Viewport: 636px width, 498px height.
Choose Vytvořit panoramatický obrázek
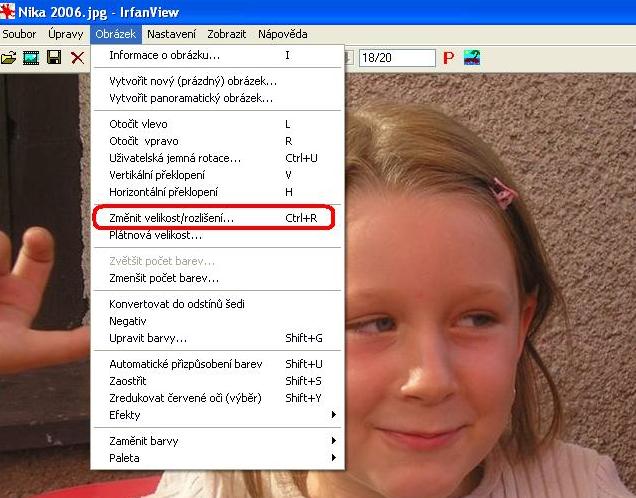tap(217, 98)
